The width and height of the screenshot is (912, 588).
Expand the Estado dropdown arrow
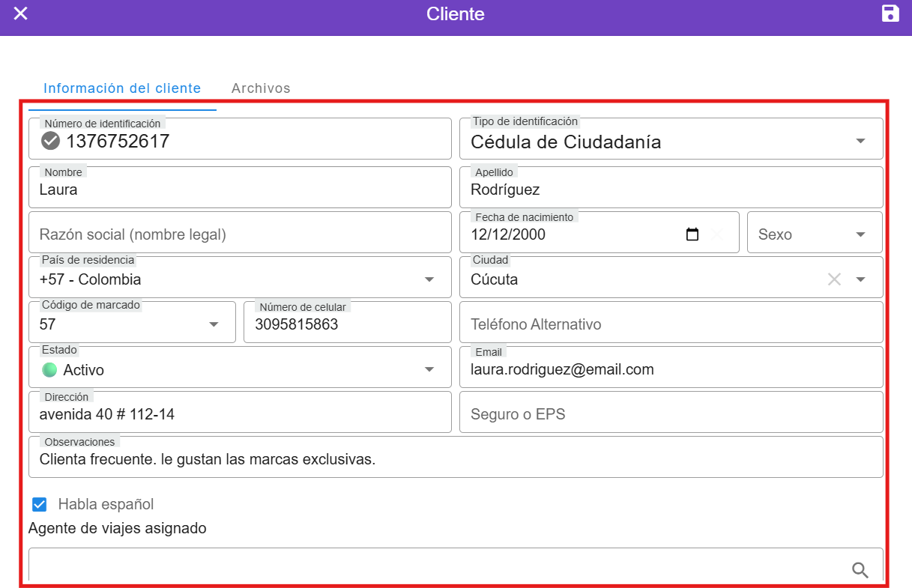pyautogui.click(x=429, y=369)
